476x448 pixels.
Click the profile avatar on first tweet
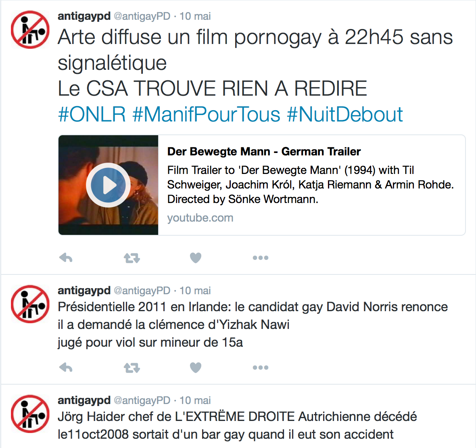click(x=30, y=29)
